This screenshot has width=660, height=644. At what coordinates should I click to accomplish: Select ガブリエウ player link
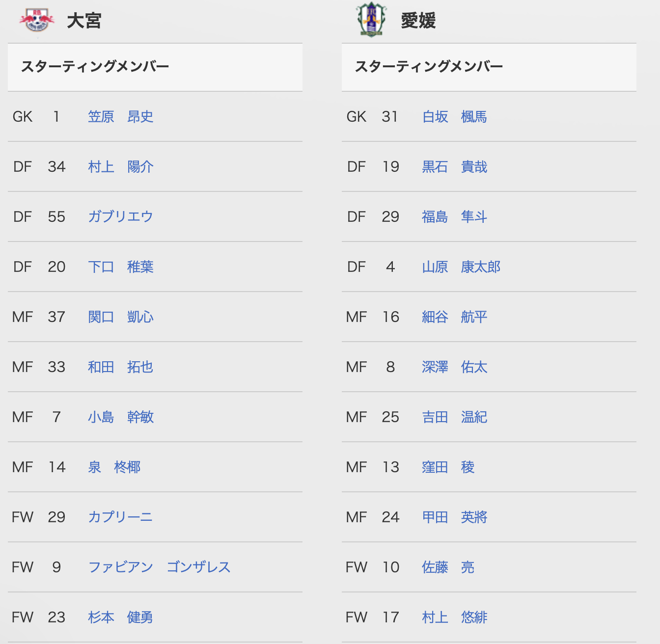120,216
